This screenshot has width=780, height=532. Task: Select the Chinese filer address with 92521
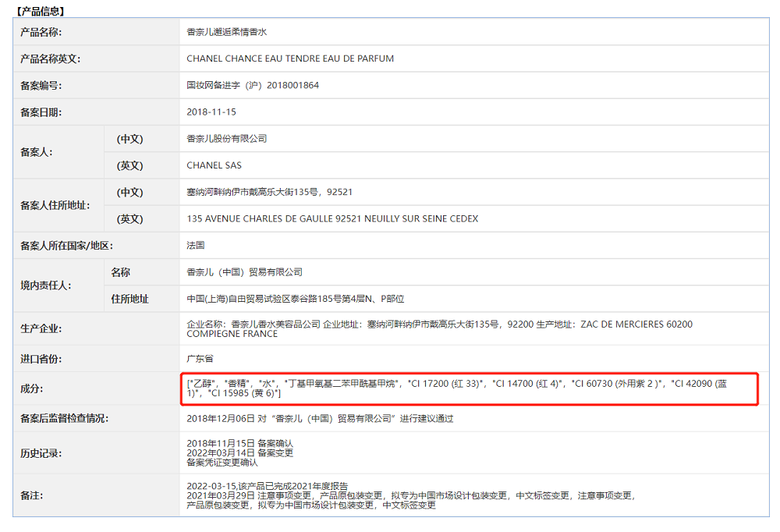[270, 192]
